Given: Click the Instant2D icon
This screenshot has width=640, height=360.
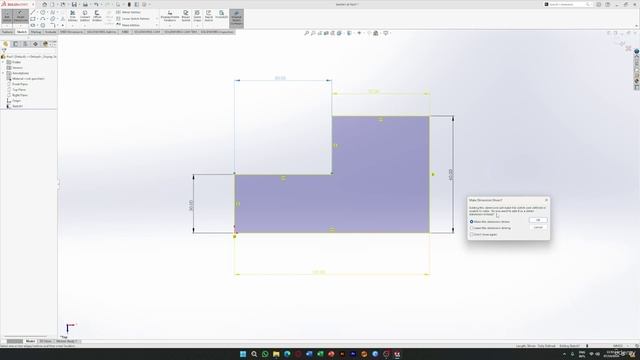Looking at the screenshot, I should point(221,14).
